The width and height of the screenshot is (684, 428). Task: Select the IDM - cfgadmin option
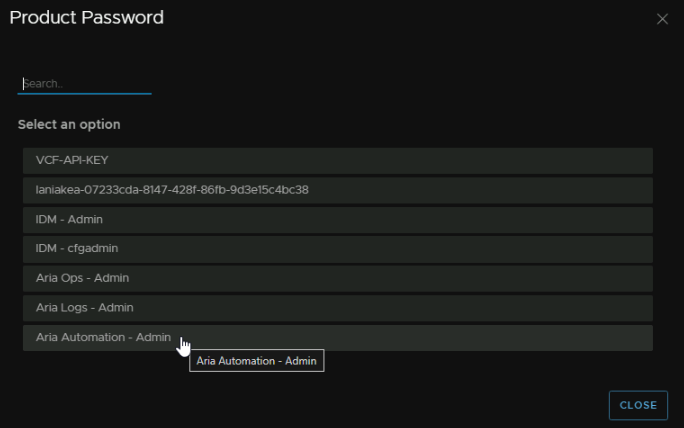[338, 249]
